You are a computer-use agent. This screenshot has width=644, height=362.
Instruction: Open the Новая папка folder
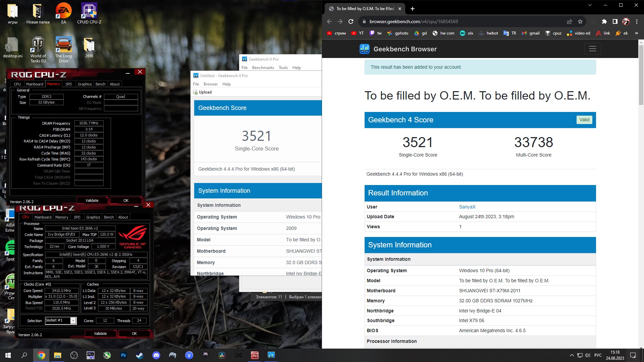pos(38,13)
